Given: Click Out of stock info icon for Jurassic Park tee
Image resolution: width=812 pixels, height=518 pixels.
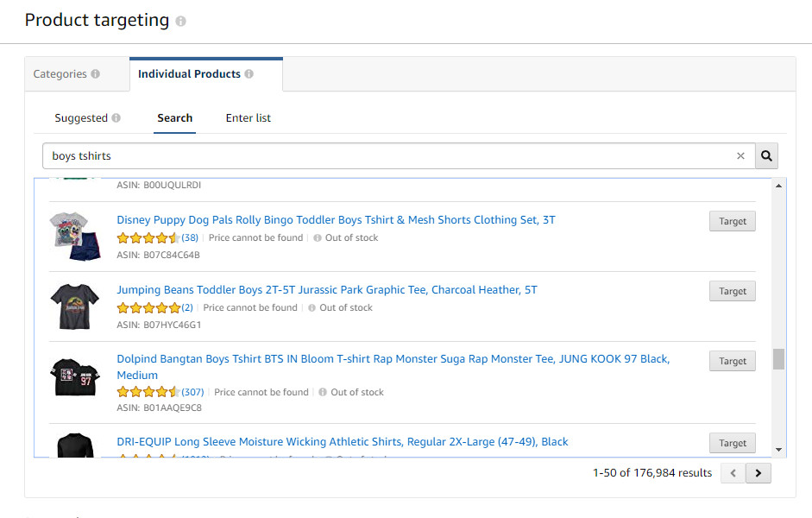Looking at the screenshot, I should pos(312,308).
